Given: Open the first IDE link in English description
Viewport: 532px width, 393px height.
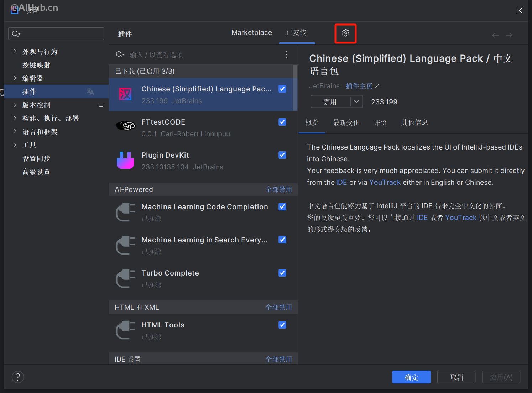Looking at the screenshot, I should click(341, 182).
